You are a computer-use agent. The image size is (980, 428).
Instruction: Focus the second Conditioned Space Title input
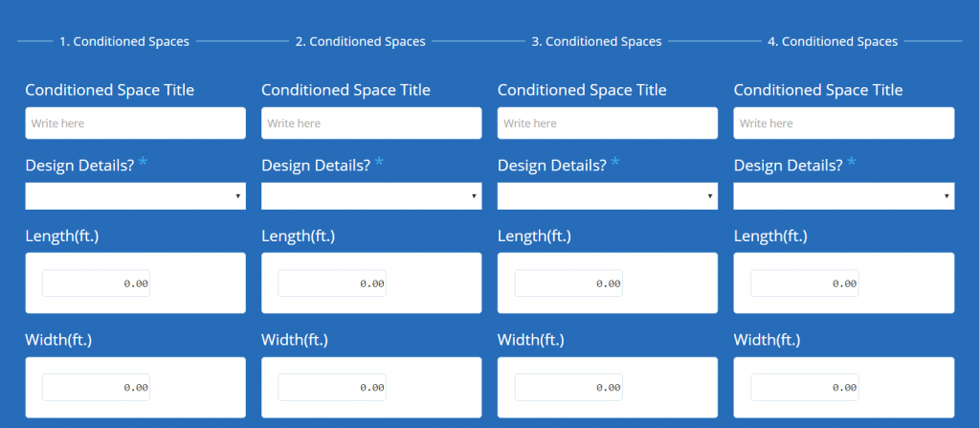click(371, 124)
